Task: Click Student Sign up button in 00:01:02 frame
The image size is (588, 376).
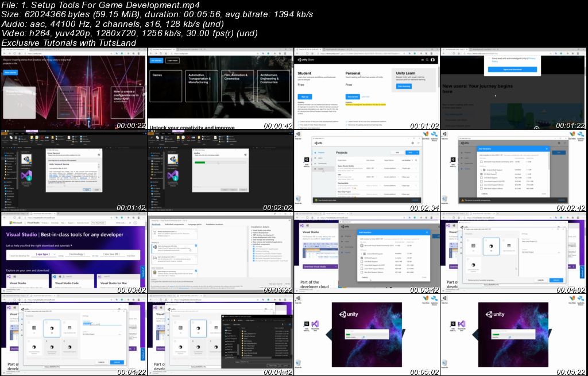Action: tap(305, 96)
